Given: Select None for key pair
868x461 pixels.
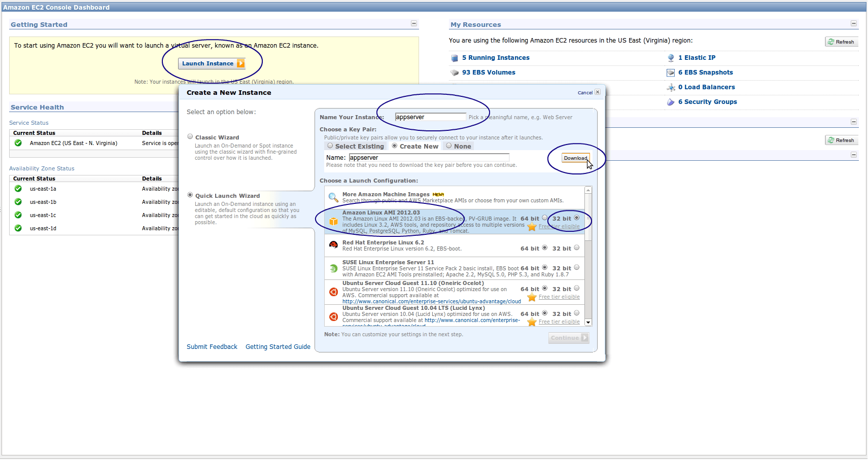Looking at the screenshot, I should click(449, 146).
